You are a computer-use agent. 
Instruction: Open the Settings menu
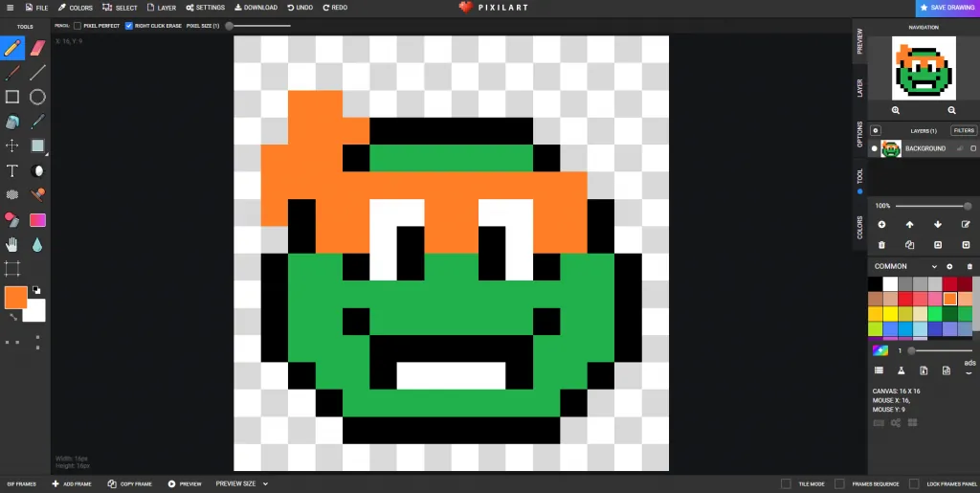(x=206, y=8)
